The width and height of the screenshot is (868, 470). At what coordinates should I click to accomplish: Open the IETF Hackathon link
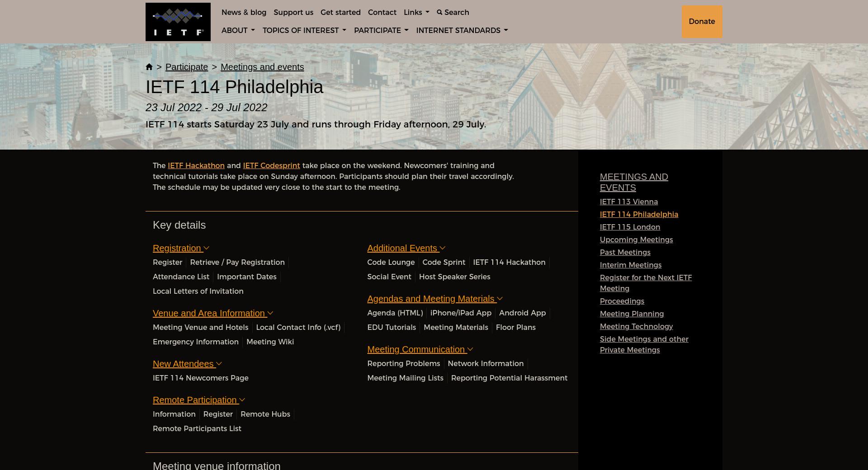point(196,165)
